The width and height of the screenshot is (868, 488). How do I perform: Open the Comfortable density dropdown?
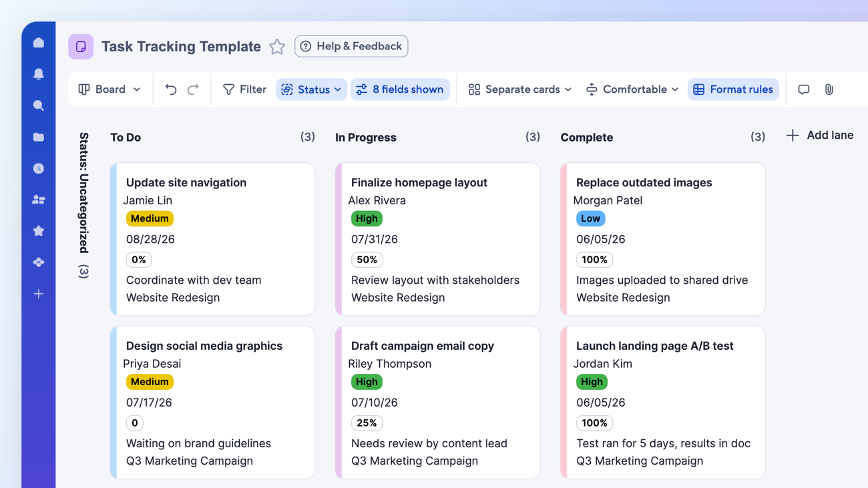632,89
